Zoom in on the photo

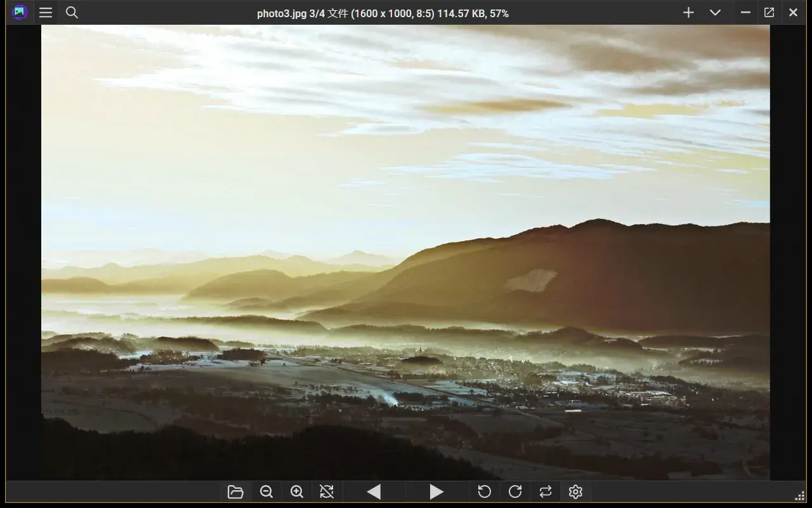point(297,491)
